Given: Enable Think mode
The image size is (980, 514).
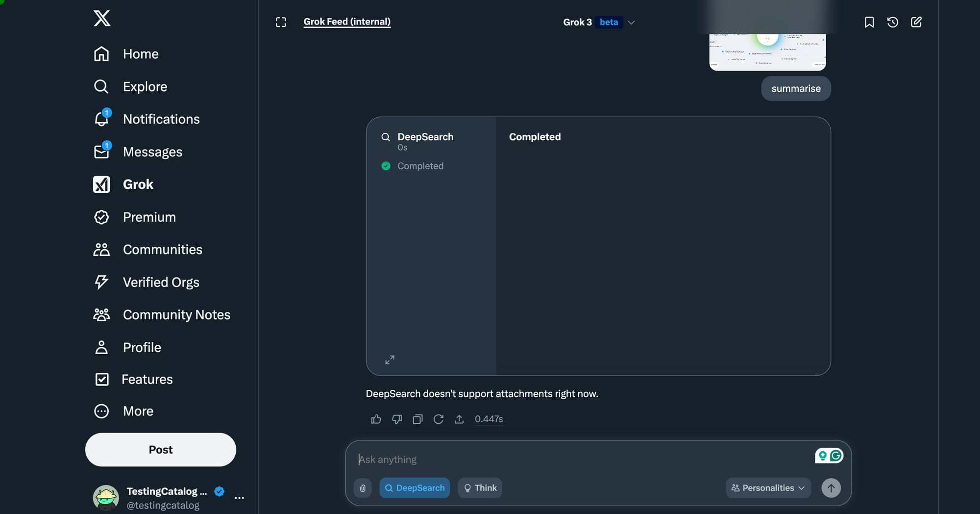Looking at the screenshot, I should [480, 488].
